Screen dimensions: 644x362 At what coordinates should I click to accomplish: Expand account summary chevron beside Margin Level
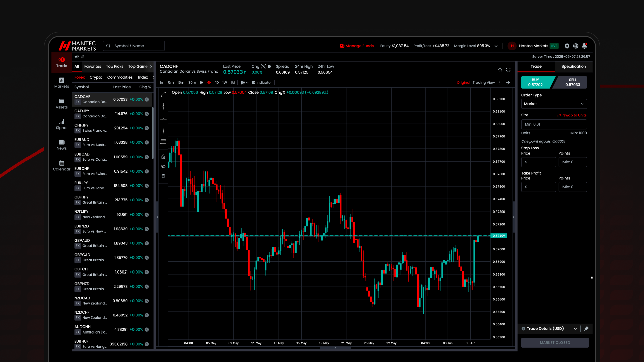tap(496, 46)
